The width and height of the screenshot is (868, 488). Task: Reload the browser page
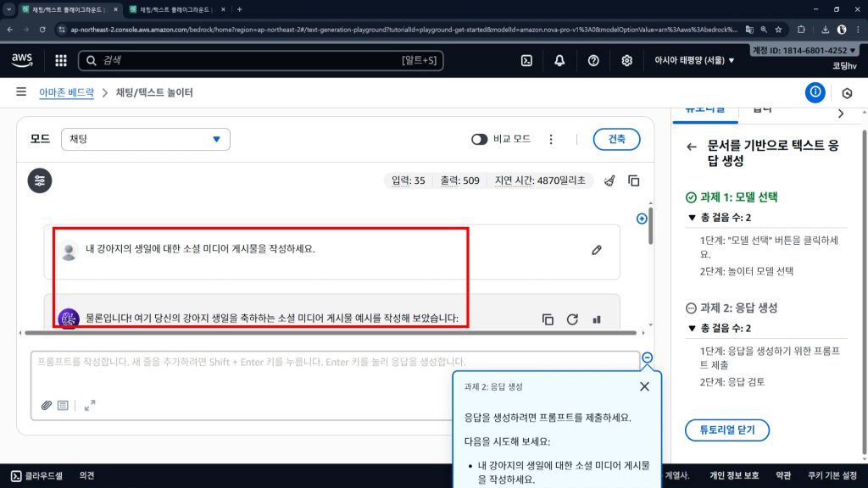42,30
